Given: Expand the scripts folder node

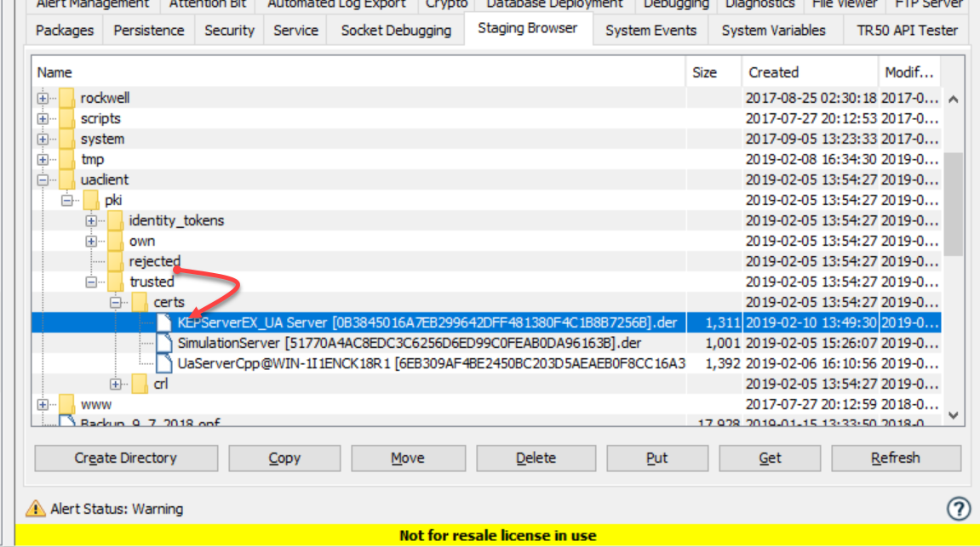Looking at the screenshot, I should (43, 118).
